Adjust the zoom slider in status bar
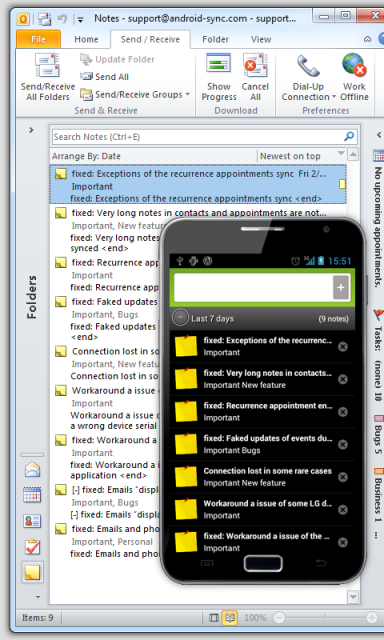The height and width of the screenshot is (640, 384). coord(325,617)
